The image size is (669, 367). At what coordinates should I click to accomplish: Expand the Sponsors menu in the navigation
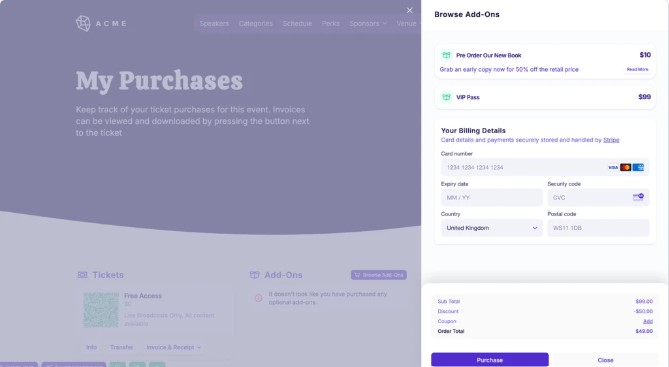pos(368,23)
